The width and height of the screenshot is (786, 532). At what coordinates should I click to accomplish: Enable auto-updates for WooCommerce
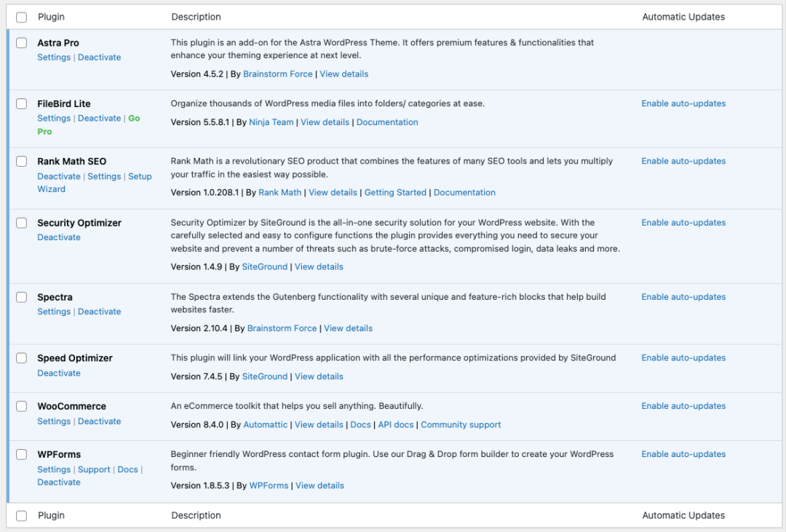pos(683,405)
